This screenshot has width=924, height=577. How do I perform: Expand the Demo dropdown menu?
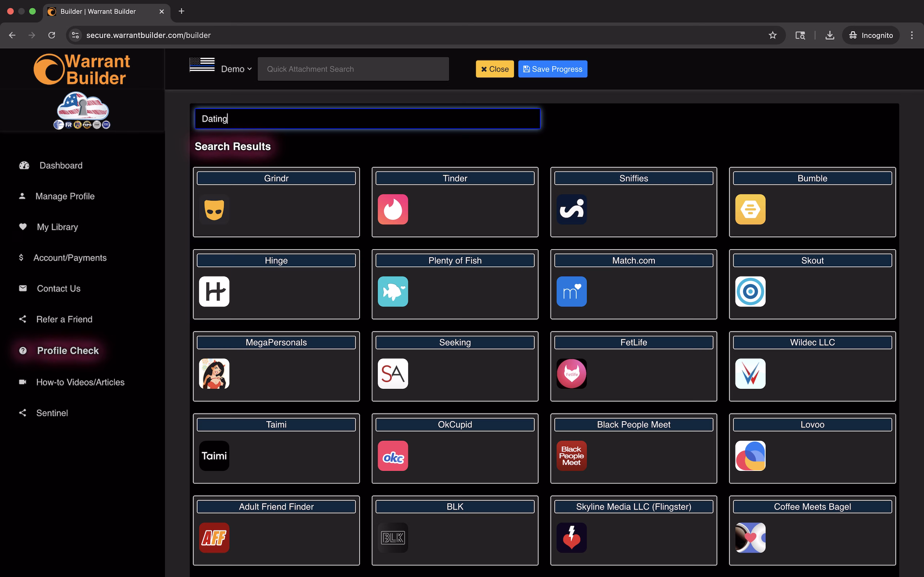[236, 69]
